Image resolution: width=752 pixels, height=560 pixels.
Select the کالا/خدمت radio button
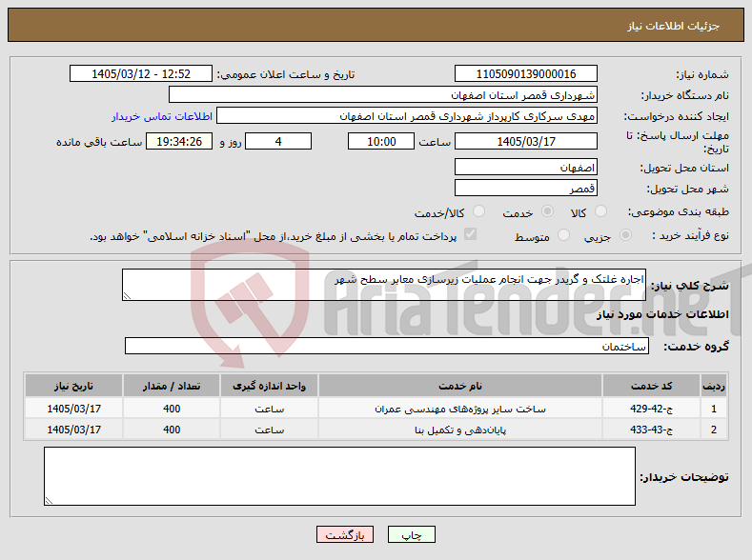(478, 211)
